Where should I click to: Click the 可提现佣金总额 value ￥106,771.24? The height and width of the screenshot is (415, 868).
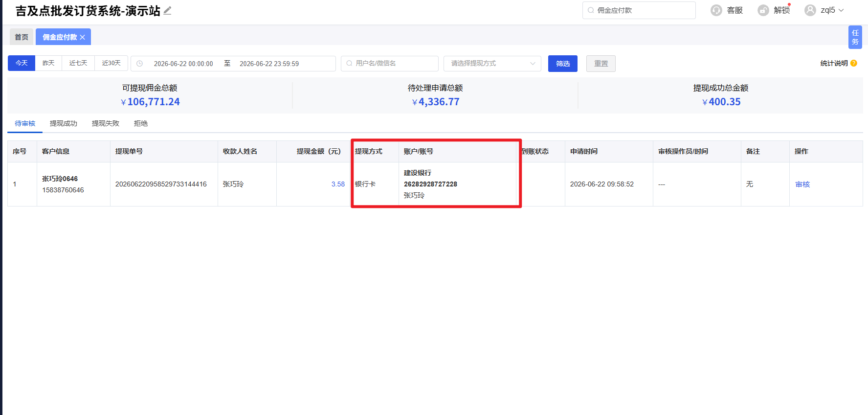[x=150, y=102]
